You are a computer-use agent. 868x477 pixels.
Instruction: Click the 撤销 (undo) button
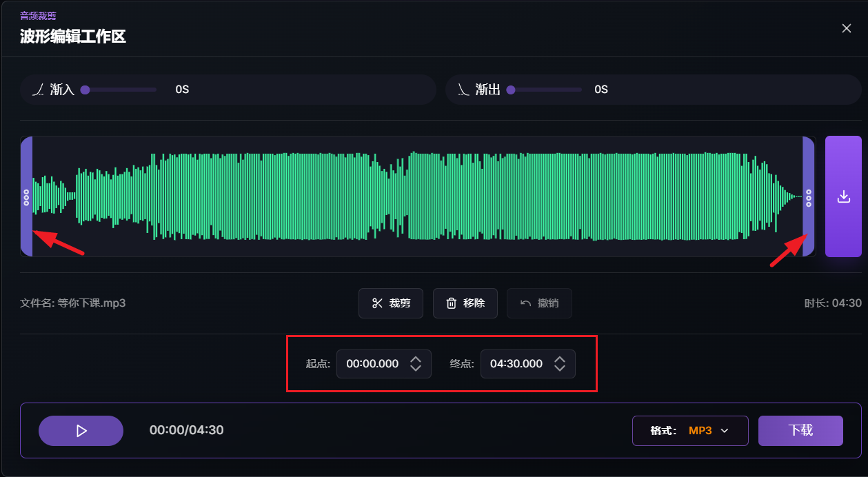pyautogui.click(x=539, y=303)
